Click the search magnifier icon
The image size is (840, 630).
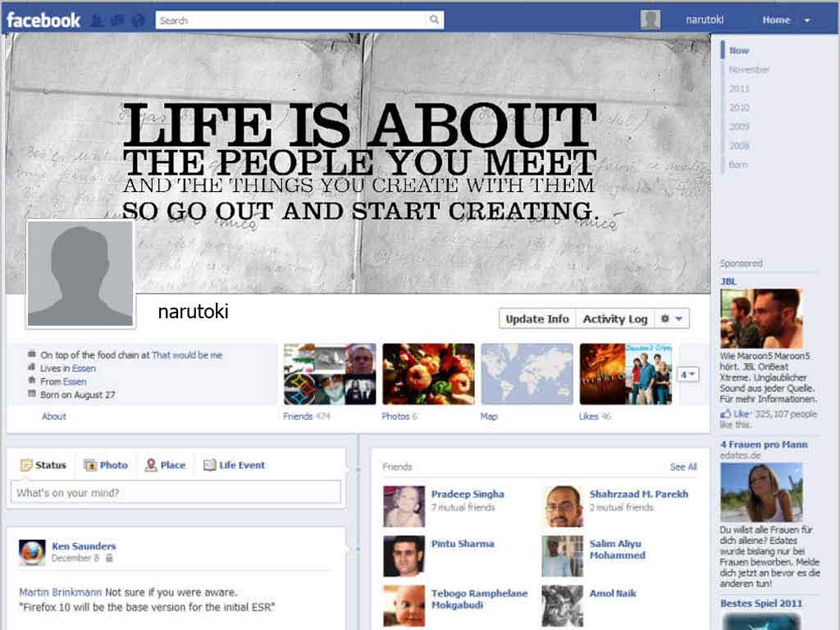click(434, 20)
